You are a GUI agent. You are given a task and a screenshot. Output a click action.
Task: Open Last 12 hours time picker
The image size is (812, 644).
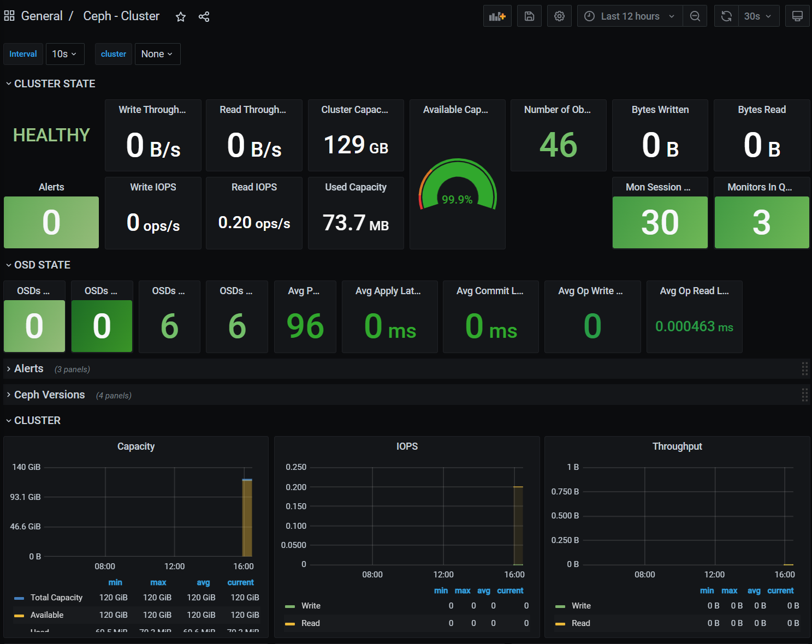(x=630, y=16)
